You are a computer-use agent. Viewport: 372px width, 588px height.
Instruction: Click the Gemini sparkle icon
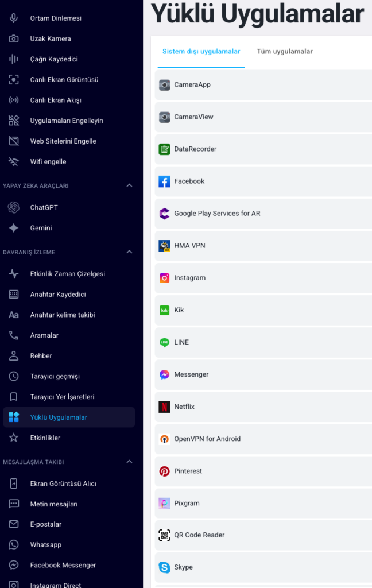(14, 228)
